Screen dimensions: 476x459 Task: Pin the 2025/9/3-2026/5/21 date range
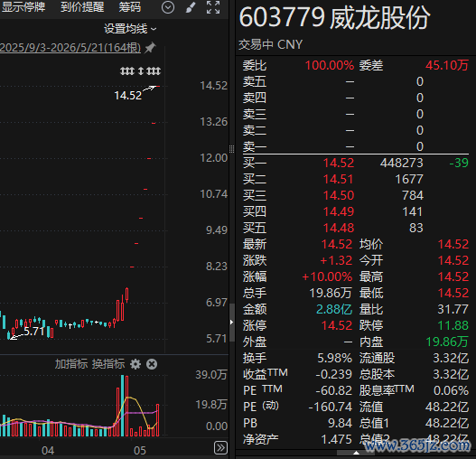click(x=150, y=48)
